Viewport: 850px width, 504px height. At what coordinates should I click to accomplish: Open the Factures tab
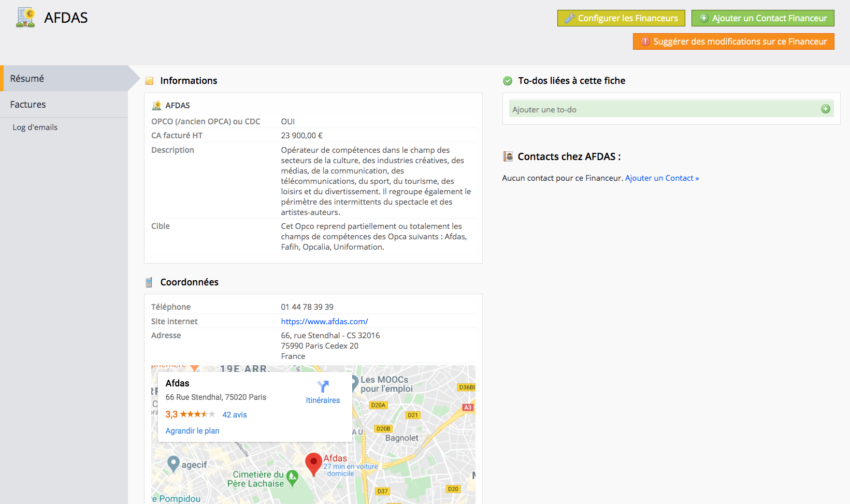click(64, 105)
